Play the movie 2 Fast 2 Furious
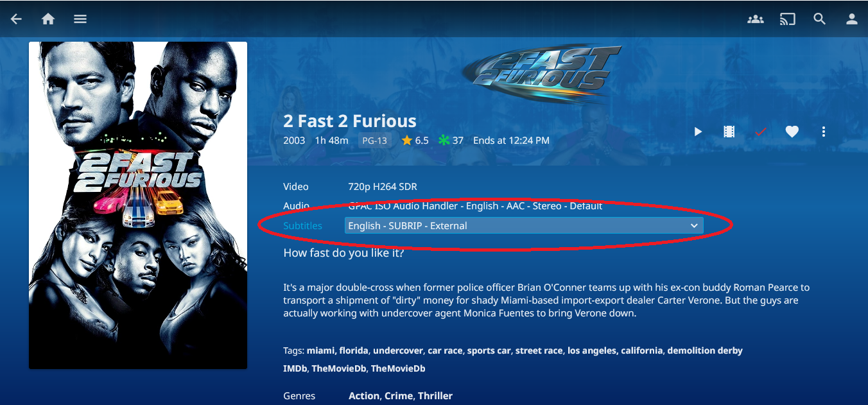This screenshot has width=868, height=405. tap(698, 132)
